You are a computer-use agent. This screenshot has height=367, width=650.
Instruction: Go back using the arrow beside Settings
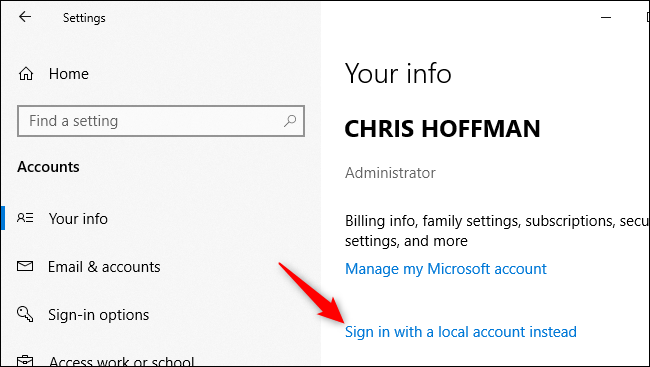pyautogui.click(x=25, y=17)
